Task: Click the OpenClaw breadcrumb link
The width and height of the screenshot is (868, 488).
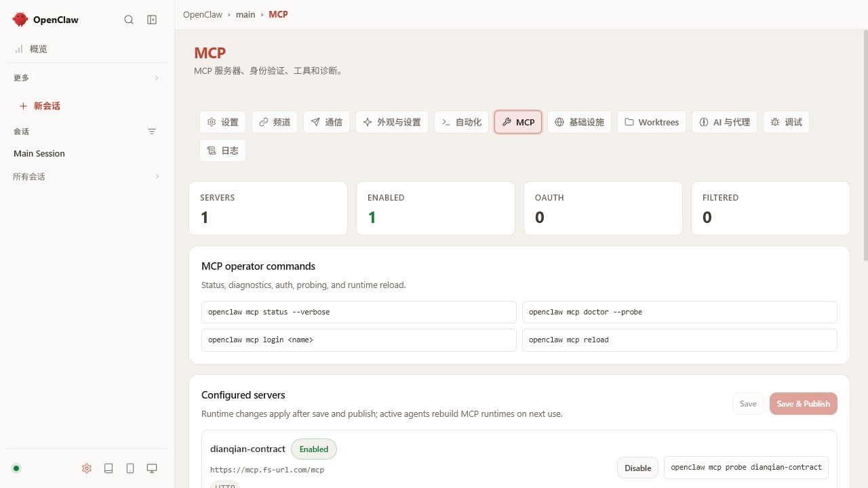Action: [x=203, y=14]
